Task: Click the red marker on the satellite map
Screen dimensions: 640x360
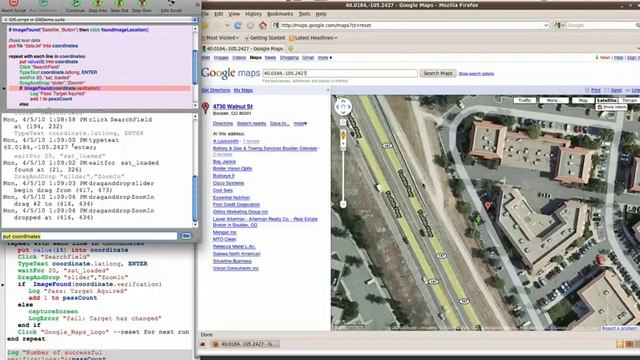Action: click(488, 205)
